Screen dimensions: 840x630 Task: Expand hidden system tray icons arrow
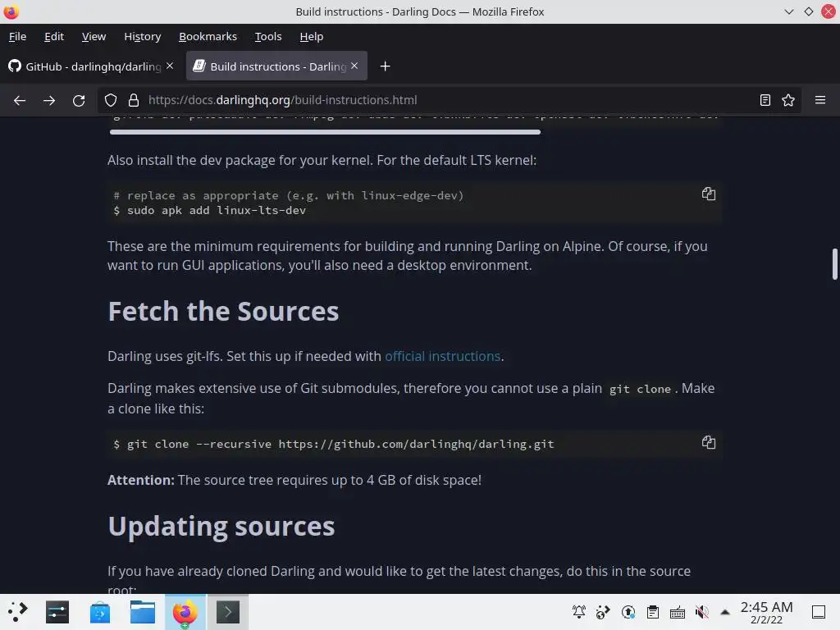tap(725, 612)
